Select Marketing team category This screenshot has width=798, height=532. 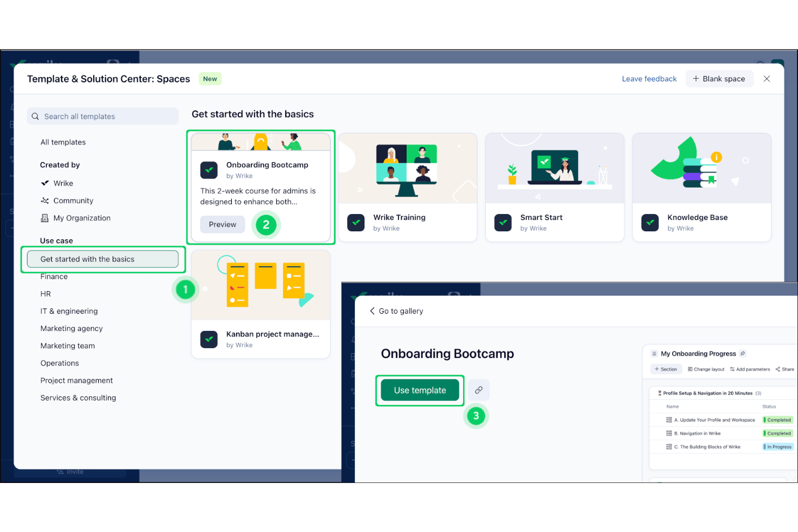(67, 346)
